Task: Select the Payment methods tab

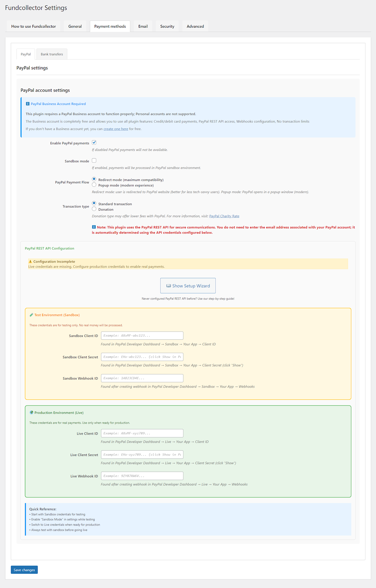Action: click(110, 26)
